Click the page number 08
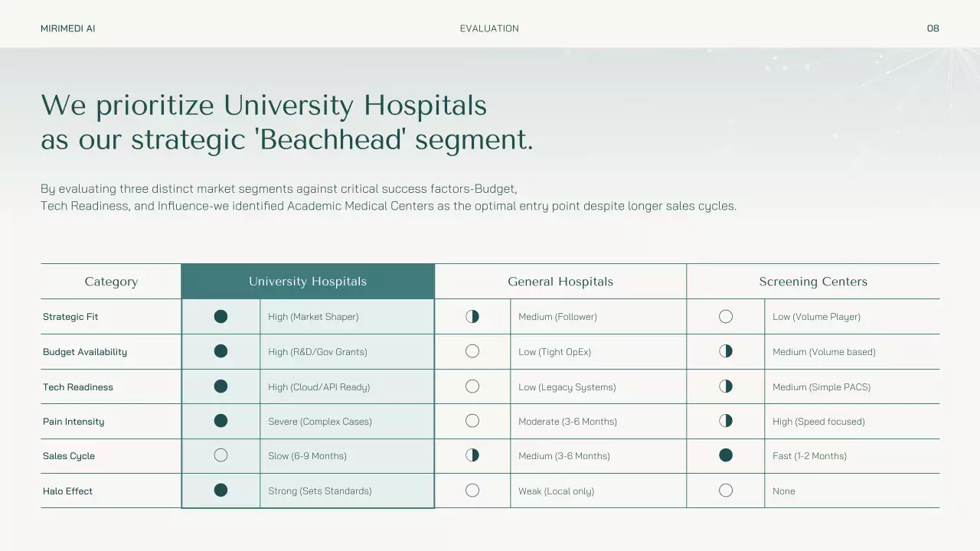980x551 pixels. [933, 28]
